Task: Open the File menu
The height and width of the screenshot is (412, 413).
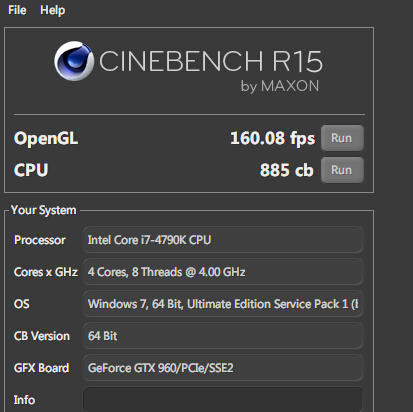Action: pos(17,10)
